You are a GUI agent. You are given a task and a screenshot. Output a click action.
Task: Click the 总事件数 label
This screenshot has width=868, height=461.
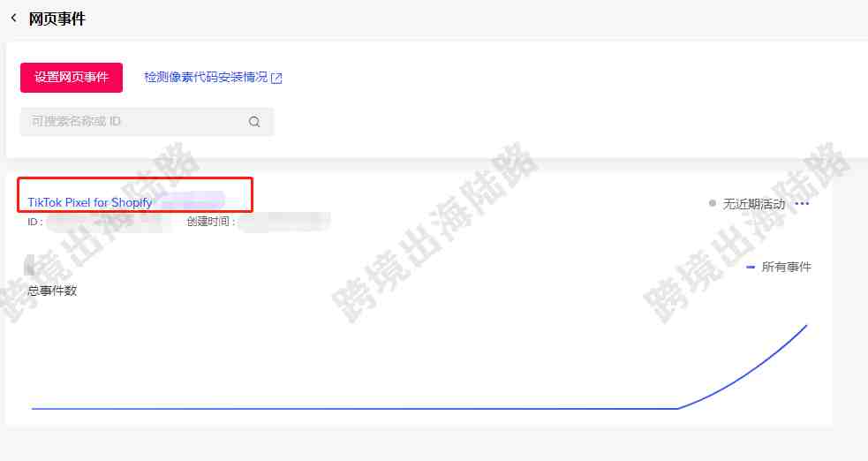tap(53, 291)
